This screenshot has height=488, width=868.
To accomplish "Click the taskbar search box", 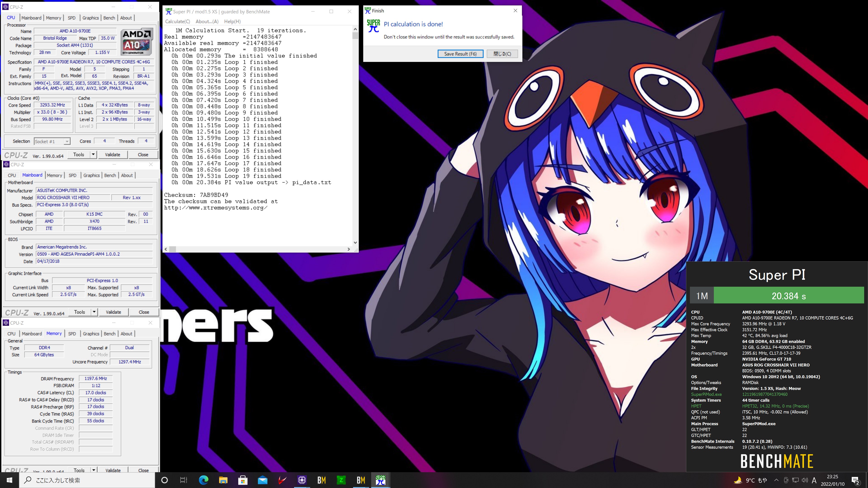I will (x=87, y=480).
